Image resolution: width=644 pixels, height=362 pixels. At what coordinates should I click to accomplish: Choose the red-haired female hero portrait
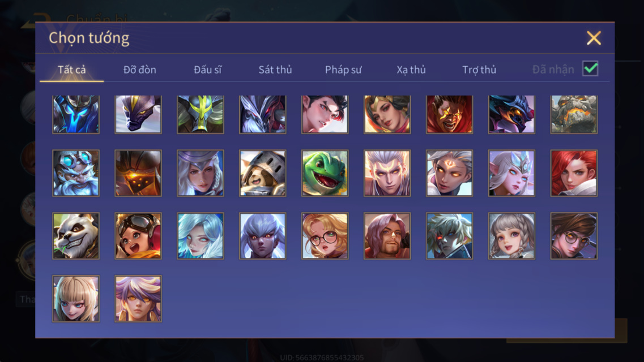pos(574,173)
